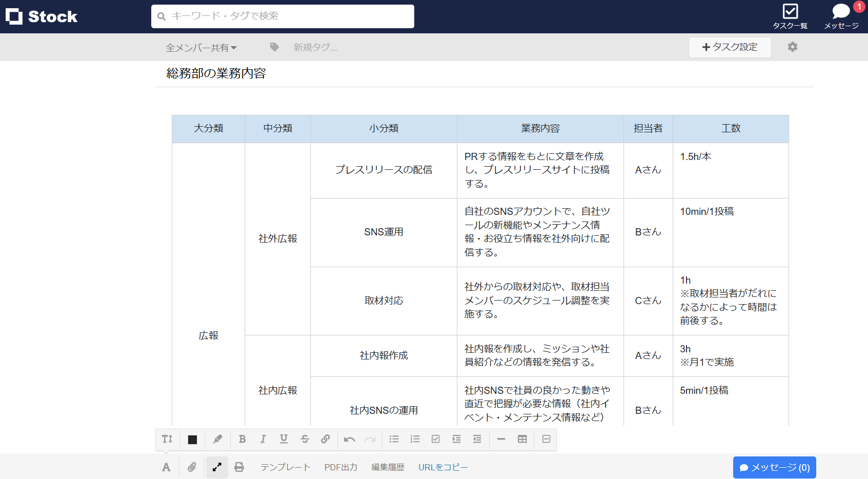
Task: Click the 新規タグ input field
Action: pos(315,47)
